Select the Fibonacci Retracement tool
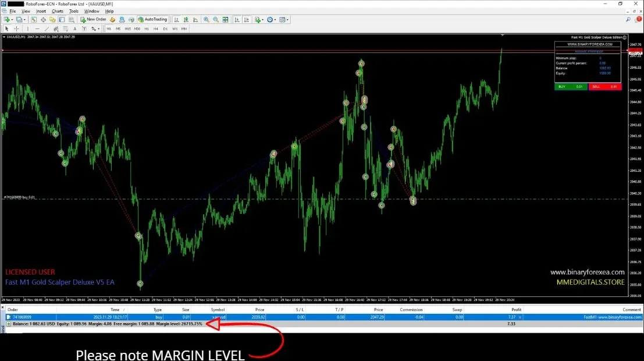Viewport: 644px width, 361px height. point(65,29)
